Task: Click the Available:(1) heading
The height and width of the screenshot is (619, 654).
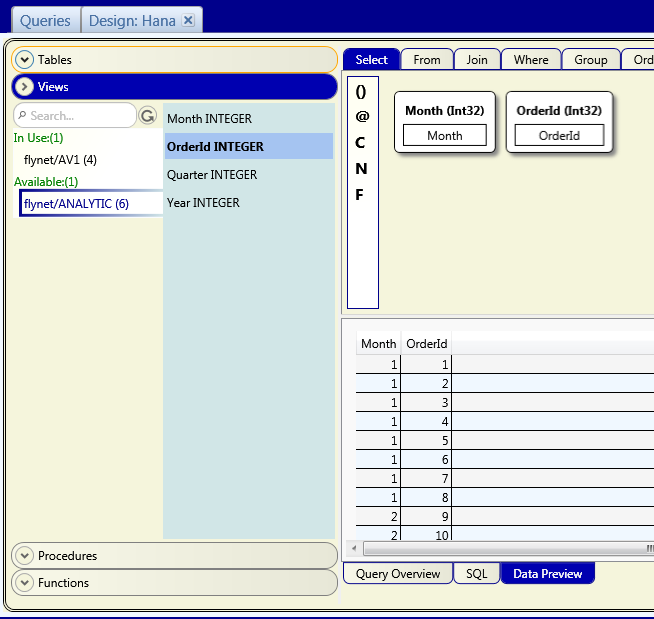Action: coord(46,182)
